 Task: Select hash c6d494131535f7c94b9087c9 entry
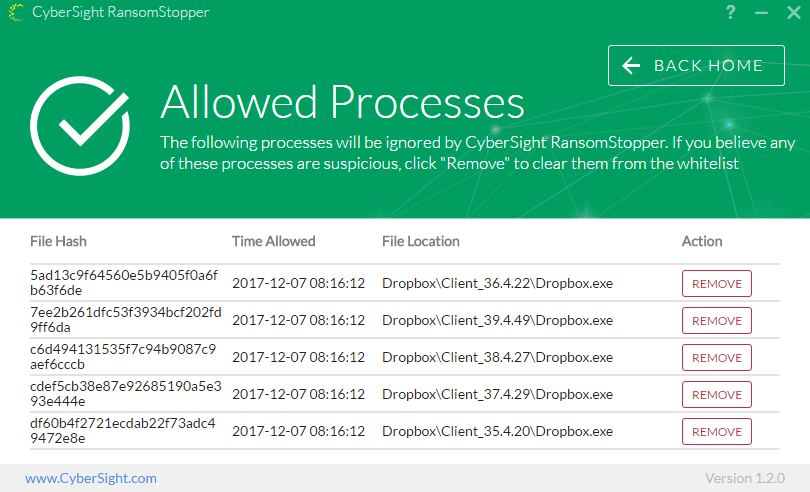tap(124, 357)
